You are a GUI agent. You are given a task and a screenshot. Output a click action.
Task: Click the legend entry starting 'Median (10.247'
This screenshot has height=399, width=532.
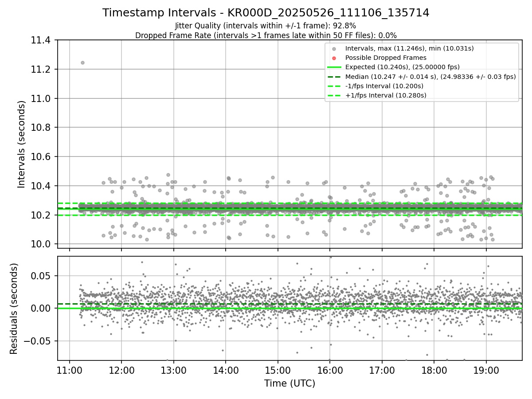430,77
